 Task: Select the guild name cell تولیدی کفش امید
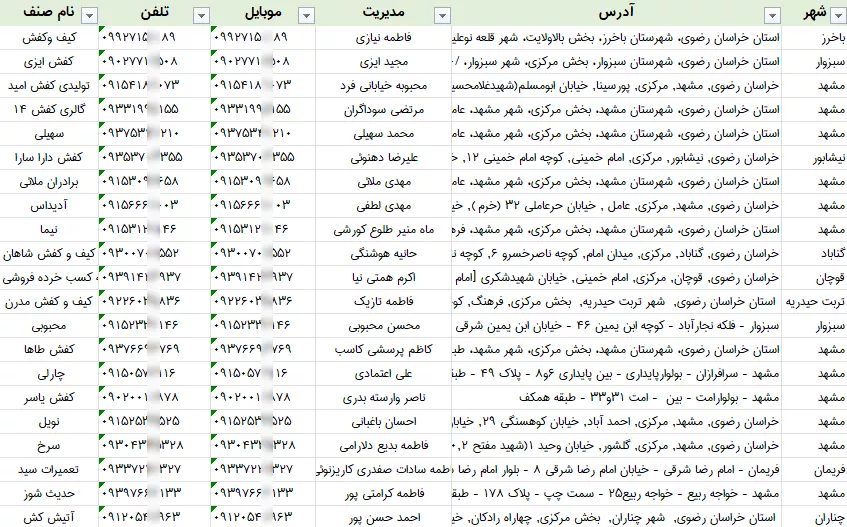(49, 86)
